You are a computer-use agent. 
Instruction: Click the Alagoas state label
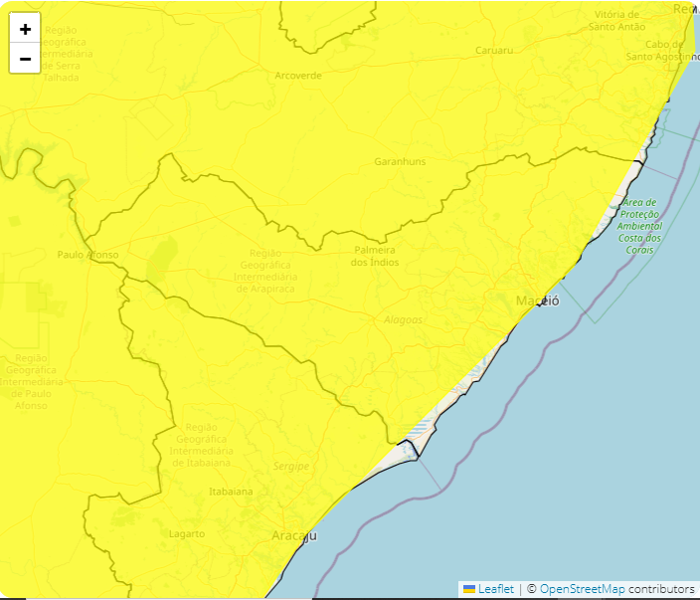point(404,319)
